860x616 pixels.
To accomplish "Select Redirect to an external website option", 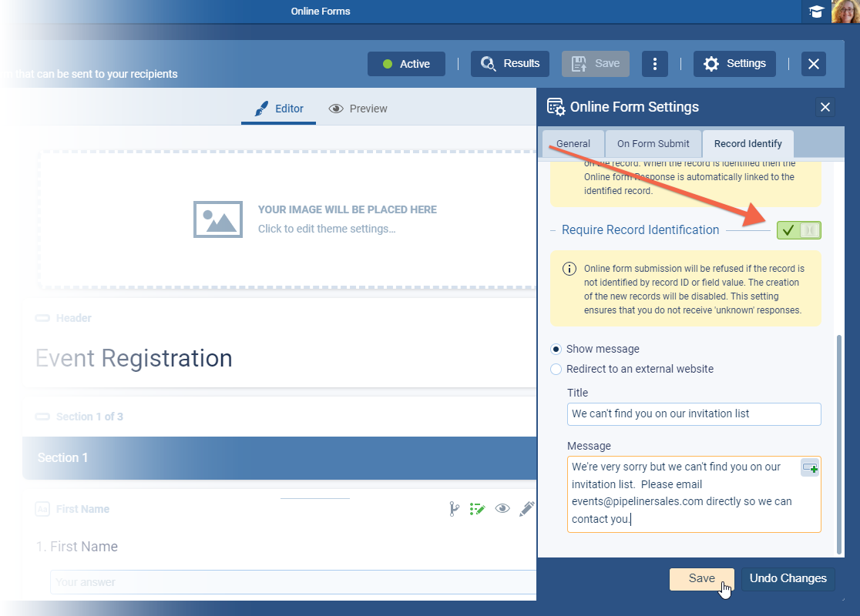I will (x=556, y=369).
